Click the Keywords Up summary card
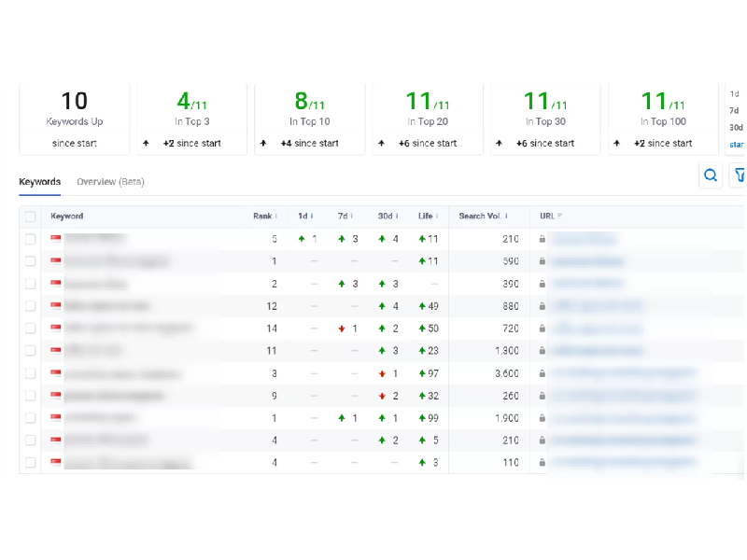Screen dimensions: 747x560 coord(75,118)
